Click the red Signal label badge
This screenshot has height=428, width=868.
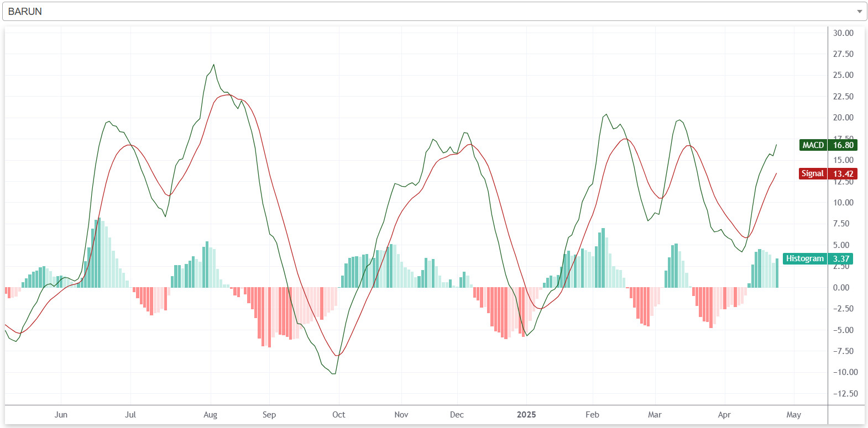[x=812, y=173]
